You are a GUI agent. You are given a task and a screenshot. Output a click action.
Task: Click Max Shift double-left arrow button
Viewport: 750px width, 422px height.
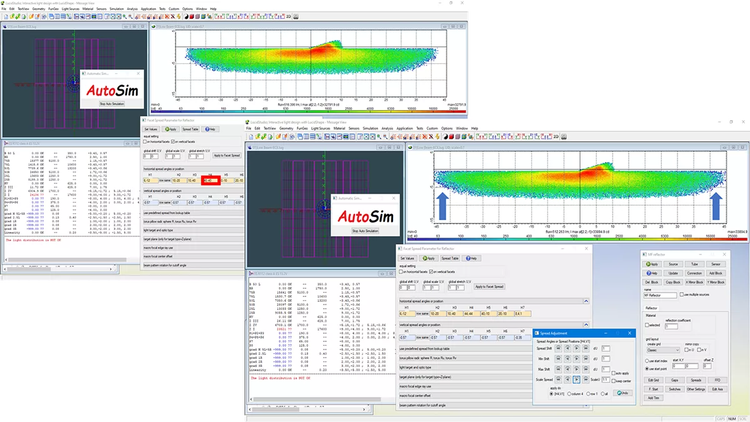[x=558, y=369]
